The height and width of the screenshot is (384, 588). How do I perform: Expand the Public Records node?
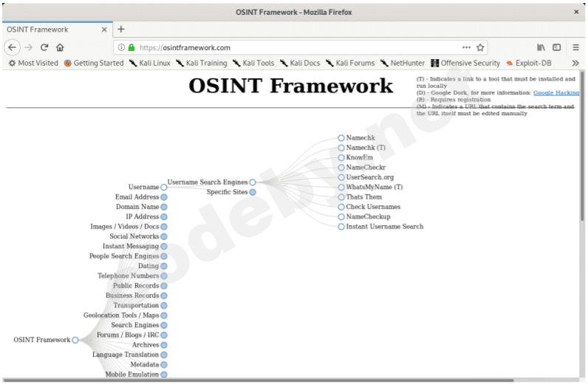coord(164,286)
